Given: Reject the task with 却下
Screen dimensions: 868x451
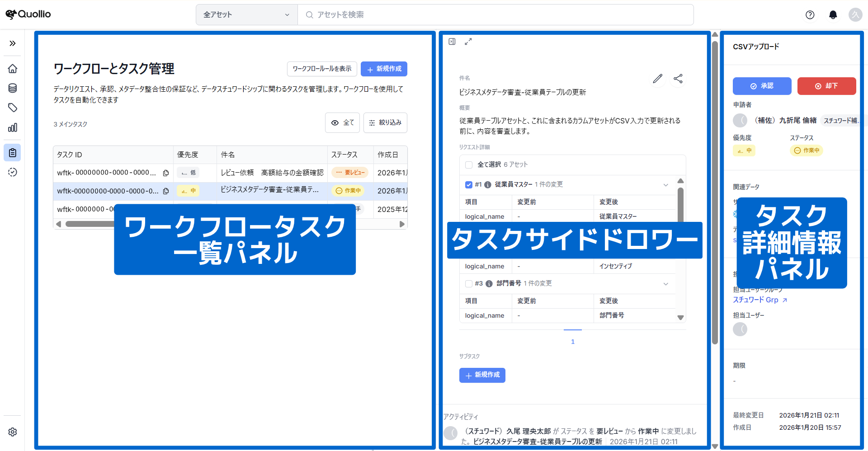Looking at the screenshot, I should tap(826, 86).
